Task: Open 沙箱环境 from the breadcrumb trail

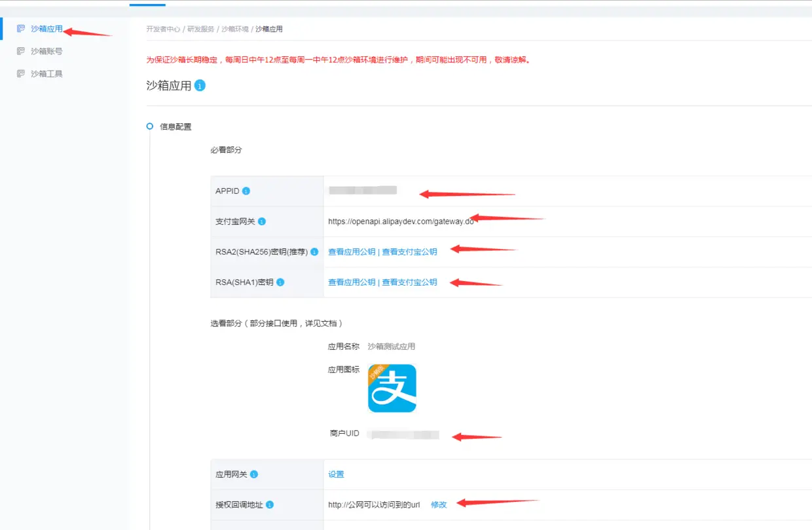Action: pos(235,29)
